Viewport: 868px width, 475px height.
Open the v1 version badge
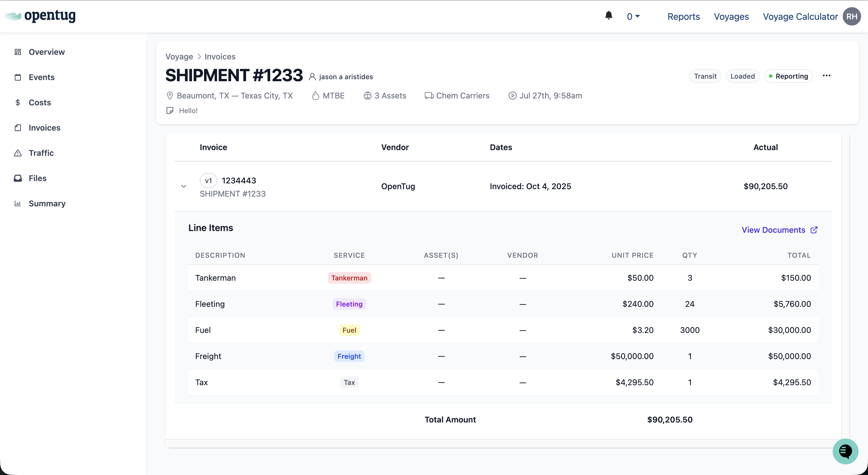tap(208, 181)
